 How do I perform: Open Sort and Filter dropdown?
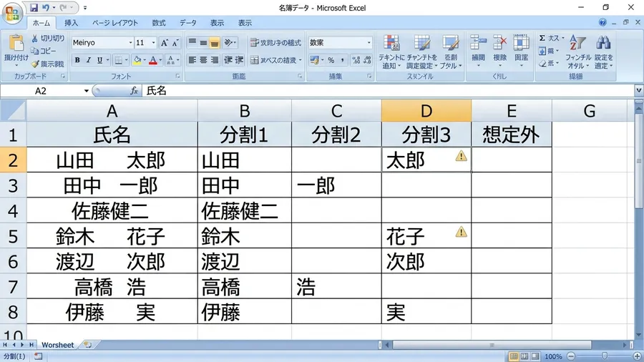(578, 52)
